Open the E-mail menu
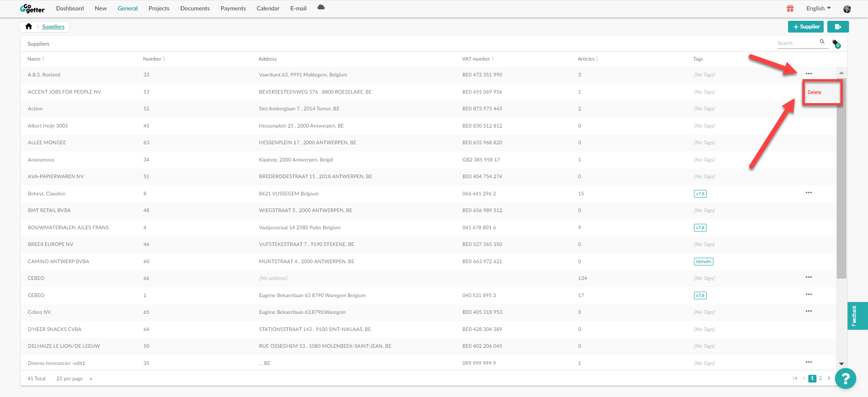The width and height of the screenshot is (868, 397). click(298, 9)
